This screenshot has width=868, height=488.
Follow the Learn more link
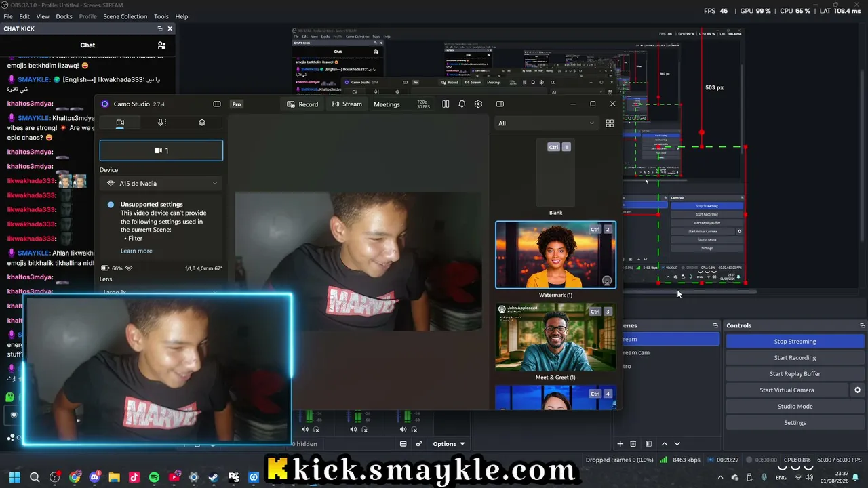[x=136, y=251]
